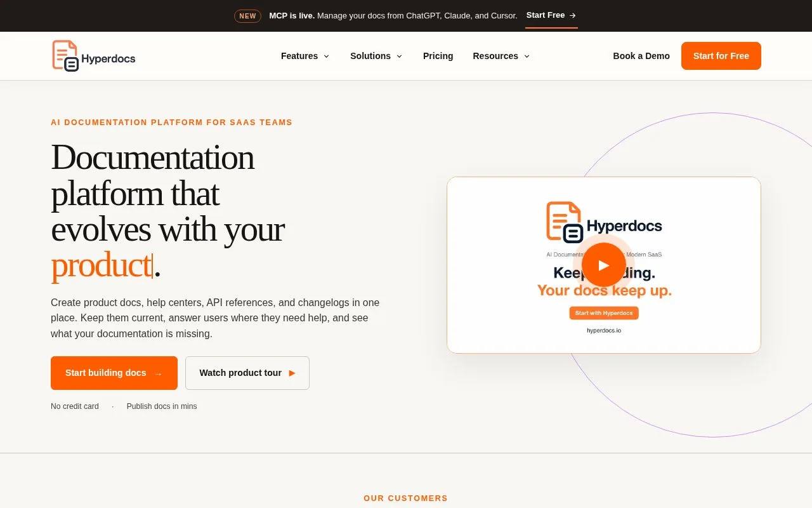Click the 'OUR CUSTOMERS' heading
This screenshot has height=508, width=812.
point(406,498)
